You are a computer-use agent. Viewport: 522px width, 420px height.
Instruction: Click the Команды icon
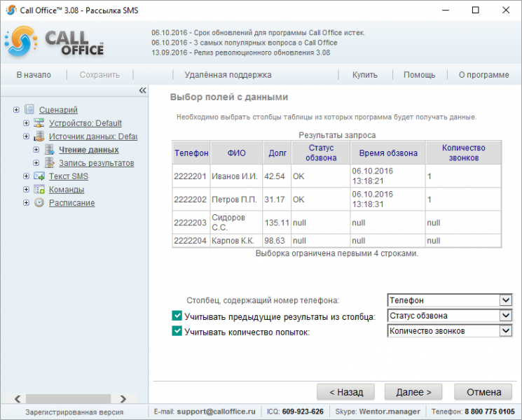click(39, 190)
